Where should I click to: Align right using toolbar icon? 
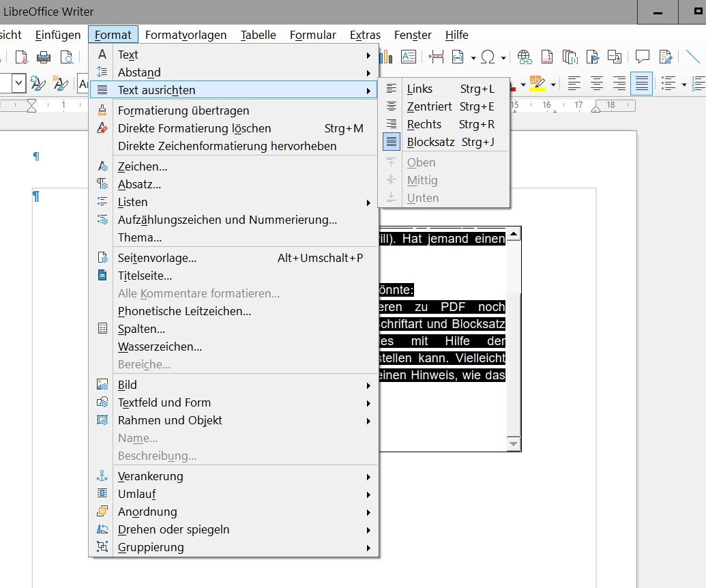click(x=619, y=83)
